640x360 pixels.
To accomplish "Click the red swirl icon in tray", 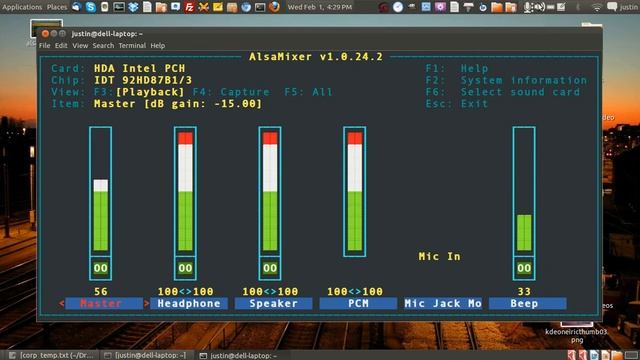I will [383, 7].
